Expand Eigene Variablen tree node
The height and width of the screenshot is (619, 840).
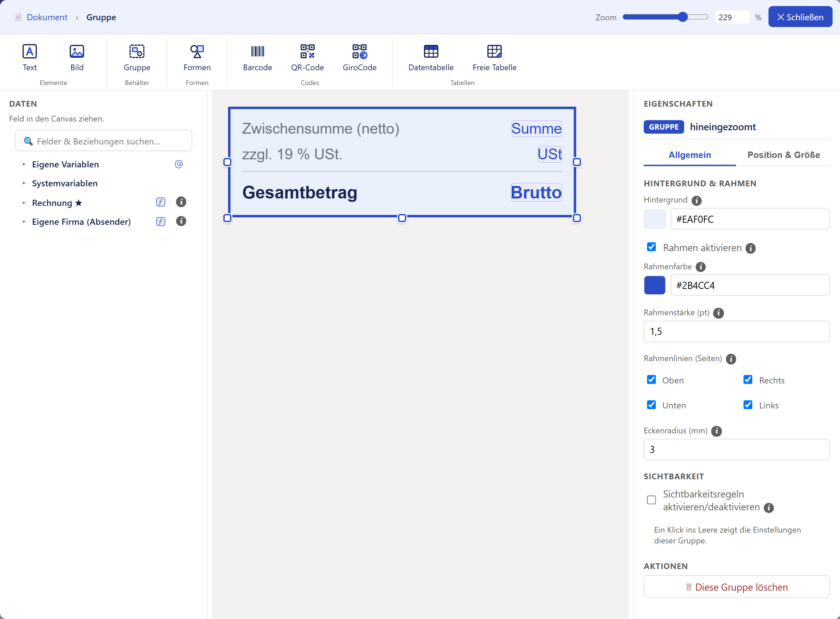click(x=24, y=164)
